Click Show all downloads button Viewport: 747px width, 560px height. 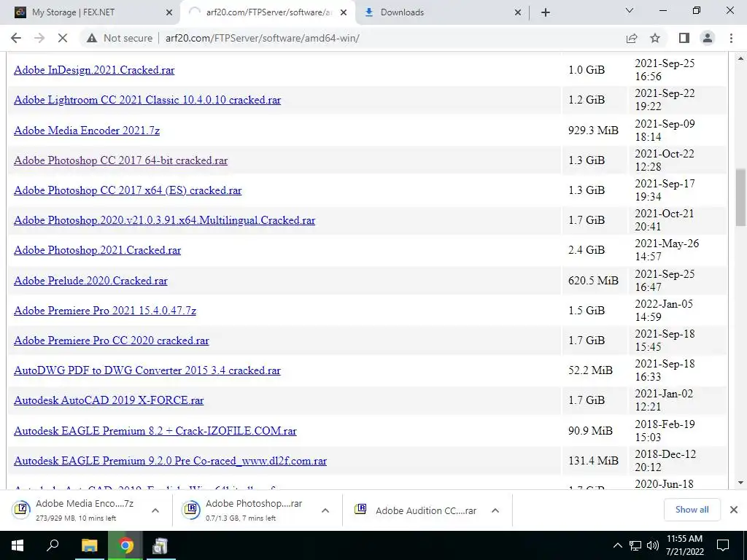point(692,510)
